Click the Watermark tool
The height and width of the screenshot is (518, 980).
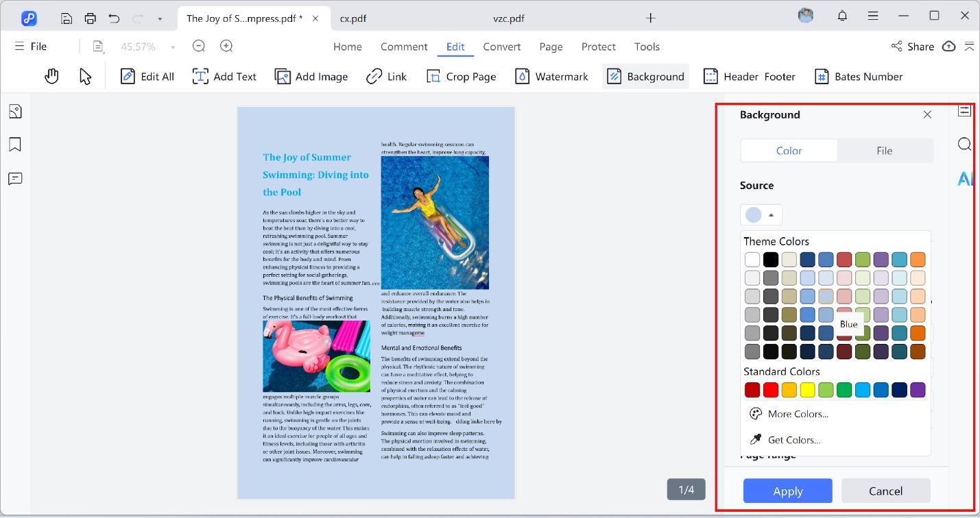click(x=552, y=77)
